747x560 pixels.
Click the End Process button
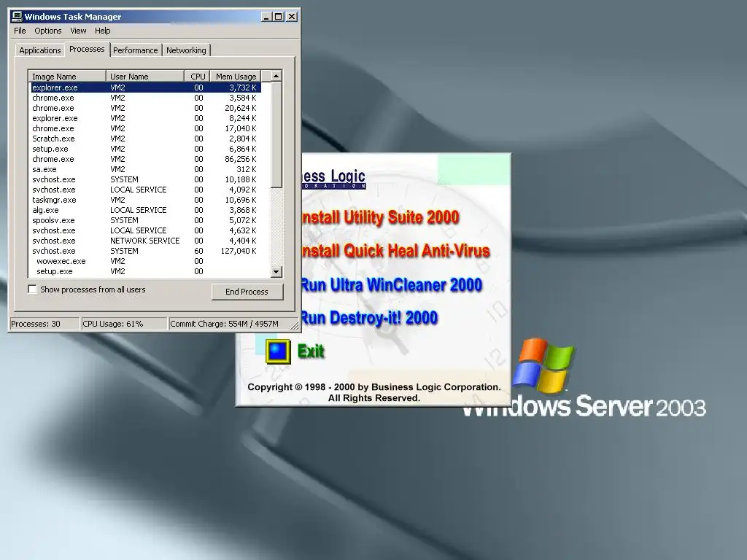[247, 292]
